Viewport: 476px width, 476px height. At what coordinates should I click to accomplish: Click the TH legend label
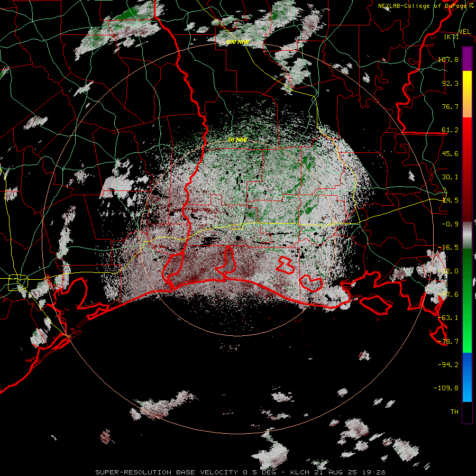click(x=454, y=411)
